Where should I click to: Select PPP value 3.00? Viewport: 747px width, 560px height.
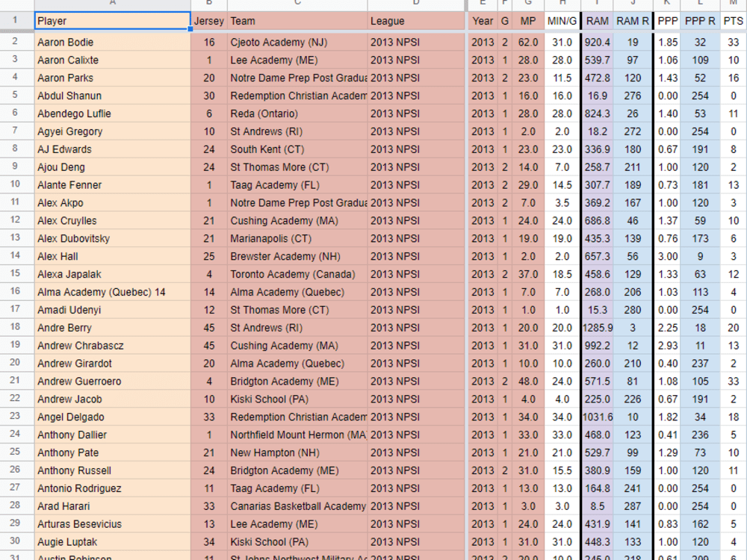(667, 256)
